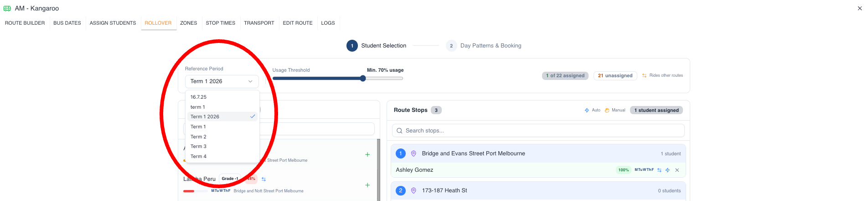Click swap arrows icon beside Peru student
The image size is (868, 201).
(x=263, y=179)
